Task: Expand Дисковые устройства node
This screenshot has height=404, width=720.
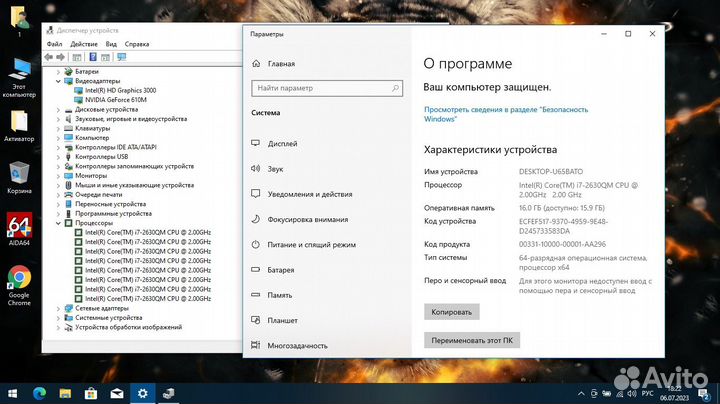Action: 58,110
